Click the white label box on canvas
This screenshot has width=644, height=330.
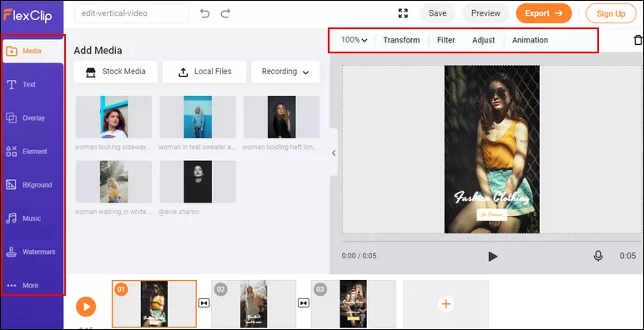(x=491, y=214)
